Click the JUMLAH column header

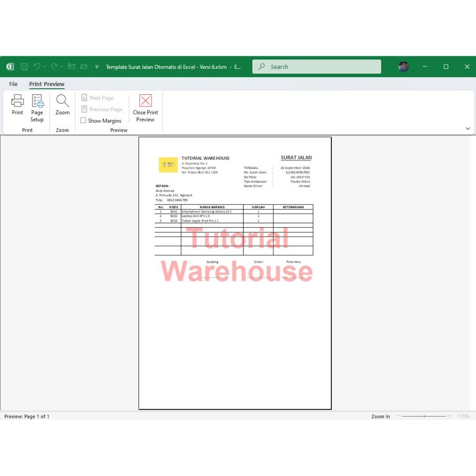pos(258,207)
